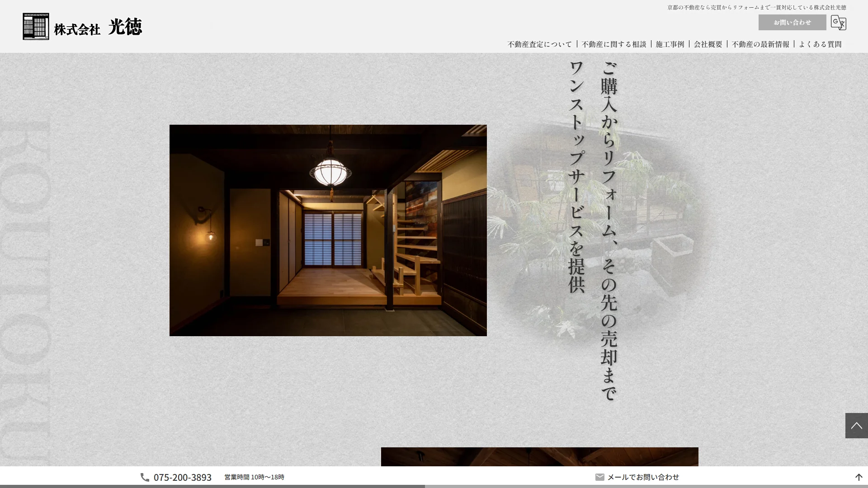868x488 pixels.
Task: Open the Google Translate icon
Action: pos(838,23)
